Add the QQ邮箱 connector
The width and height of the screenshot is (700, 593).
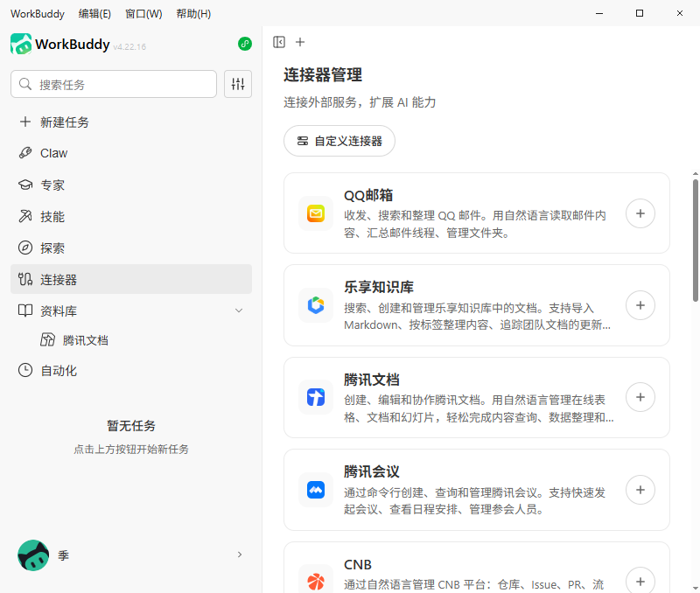coord(640,213)
